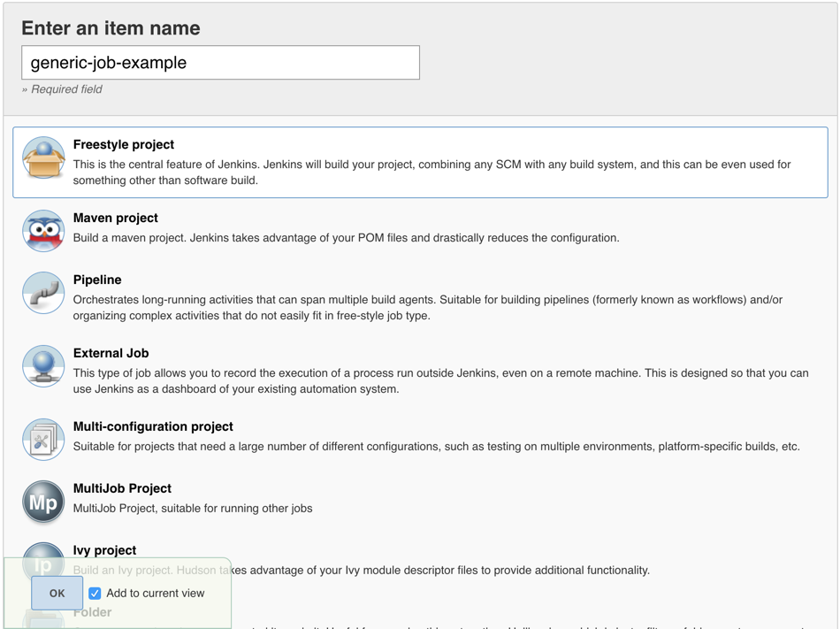
Task: Click the Pipeline description text
Action: [x=427, y=308]
